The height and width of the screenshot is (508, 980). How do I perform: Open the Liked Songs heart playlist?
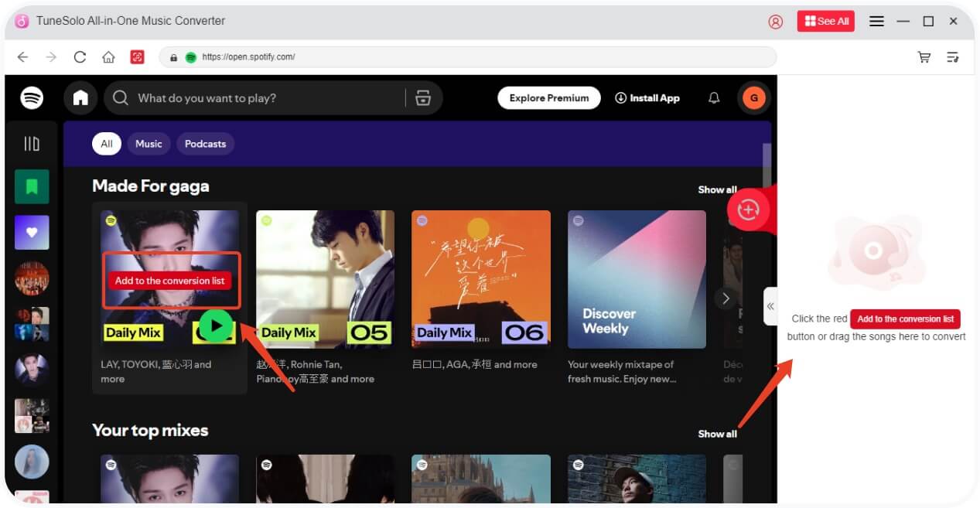pos(32,232)
